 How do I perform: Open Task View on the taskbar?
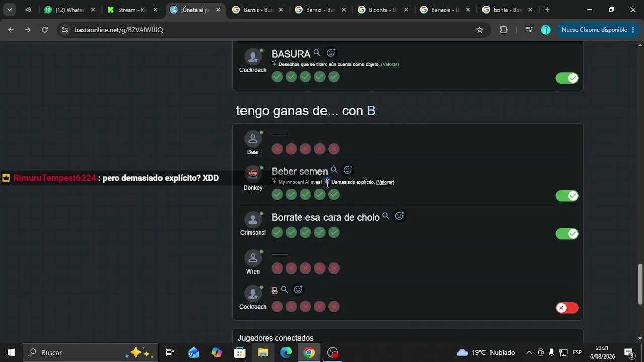click(x=170, y=353)
